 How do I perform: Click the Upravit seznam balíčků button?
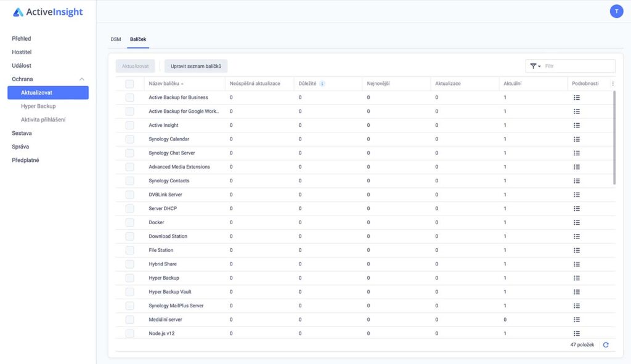point(196,66)
